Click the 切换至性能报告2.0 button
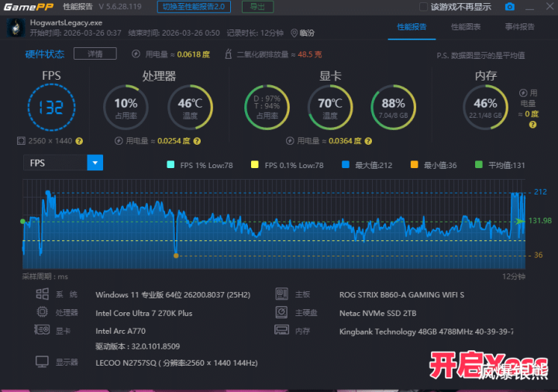This screenshot has width=558, height=392. pos(194,7)
